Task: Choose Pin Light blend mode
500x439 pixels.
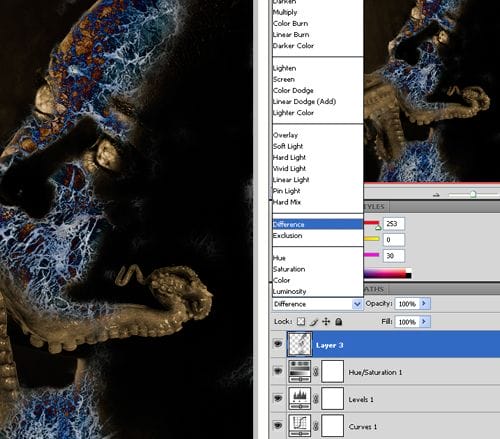Action: (287, 191)
